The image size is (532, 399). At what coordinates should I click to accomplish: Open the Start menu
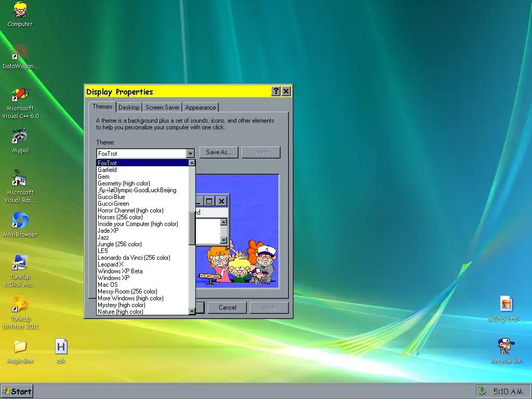coord(17,391)
